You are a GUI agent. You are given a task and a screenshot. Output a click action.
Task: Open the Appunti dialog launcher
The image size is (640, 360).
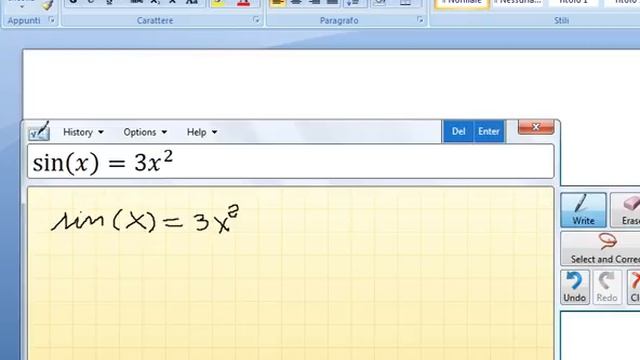tap(51, 20)
